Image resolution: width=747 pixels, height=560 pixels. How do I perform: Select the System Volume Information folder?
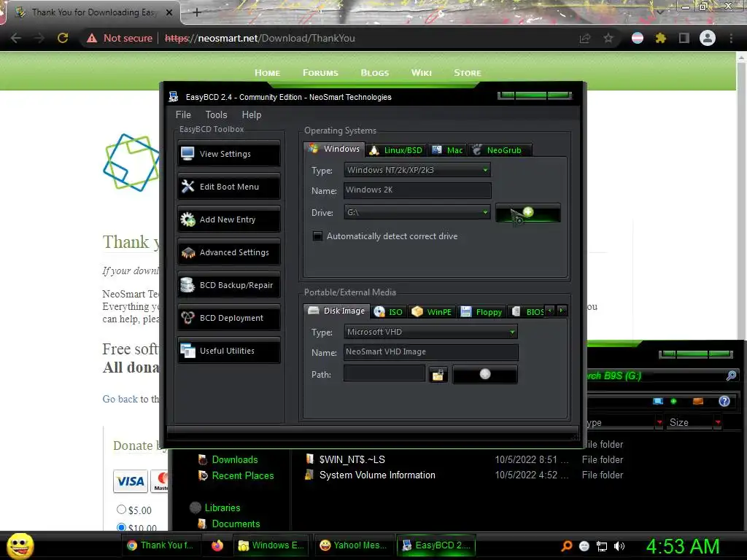377,475
